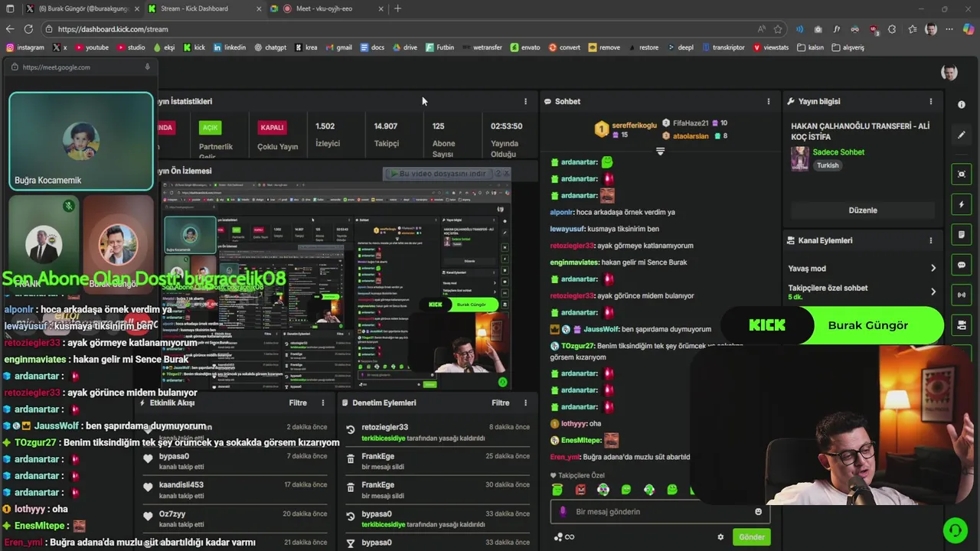This screenshot has height=551, width=980.
Task: Open emoji picker in message box
Action: pos(759,511)
